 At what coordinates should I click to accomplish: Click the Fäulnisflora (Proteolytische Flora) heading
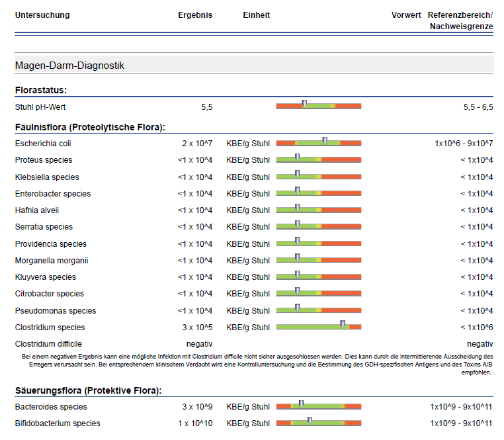90,127
